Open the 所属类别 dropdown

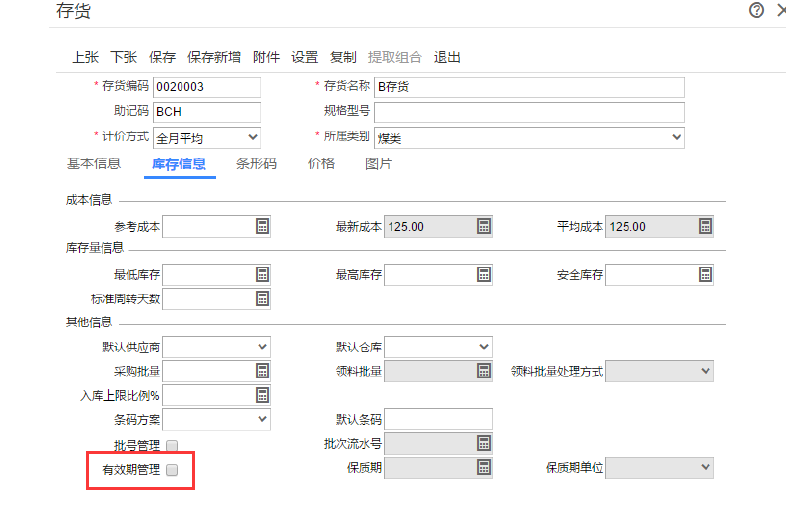tap(676, 137)
